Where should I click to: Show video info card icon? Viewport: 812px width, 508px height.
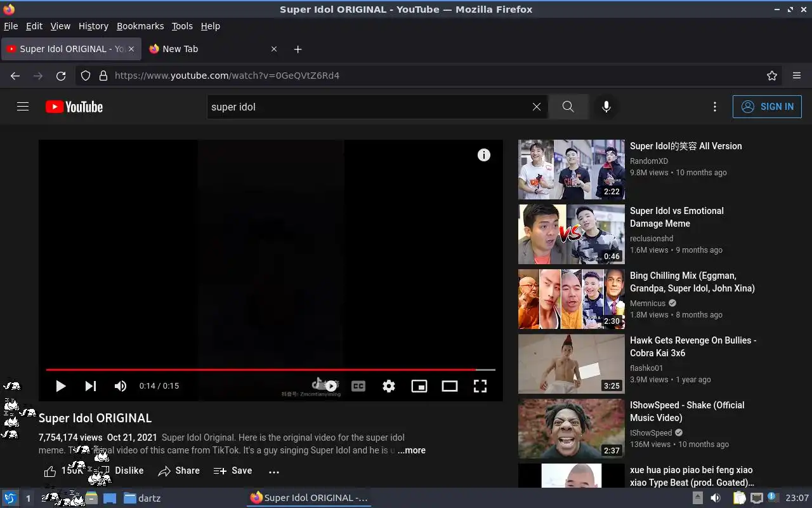(484, 155)
